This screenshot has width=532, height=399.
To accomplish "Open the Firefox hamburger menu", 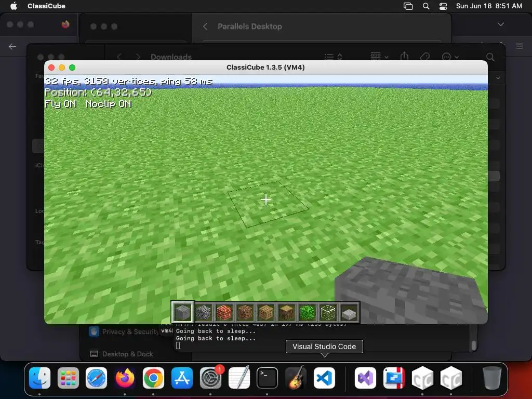I will point(520,46).
